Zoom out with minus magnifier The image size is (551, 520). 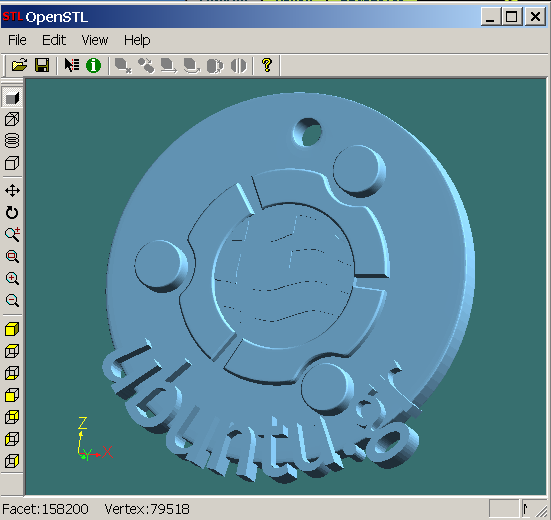12,300
